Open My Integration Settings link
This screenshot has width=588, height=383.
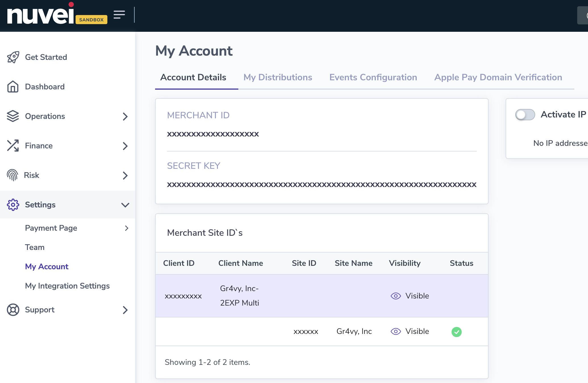67,286
